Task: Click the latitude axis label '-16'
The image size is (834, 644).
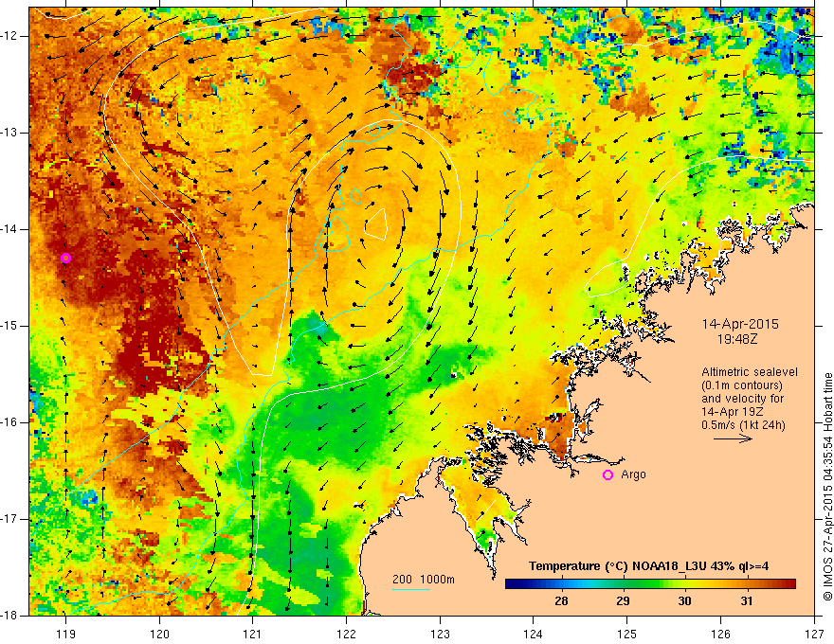Action: [x=10, y=422]
